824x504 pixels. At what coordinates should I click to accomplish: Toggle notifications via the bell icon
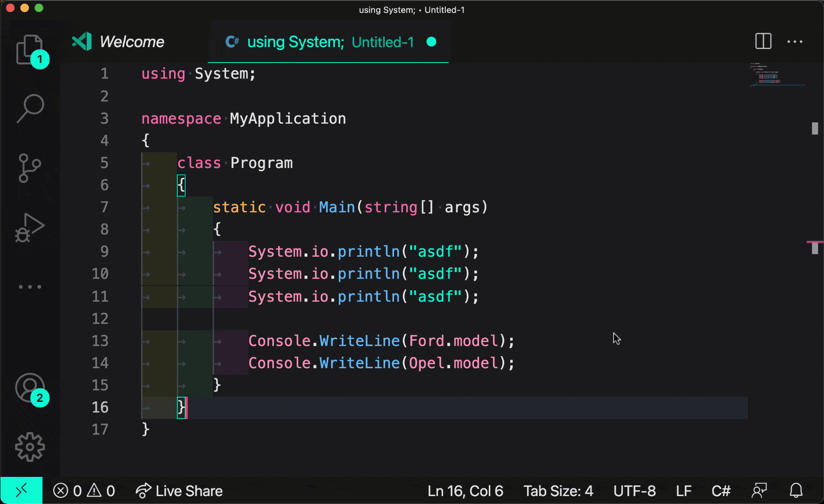795,490
